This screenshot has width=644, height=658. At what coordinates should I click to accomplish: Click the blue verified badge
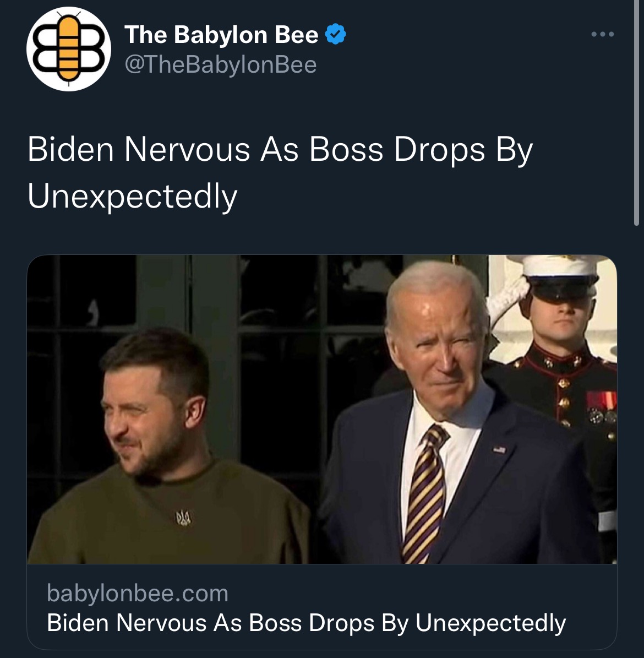336,34
